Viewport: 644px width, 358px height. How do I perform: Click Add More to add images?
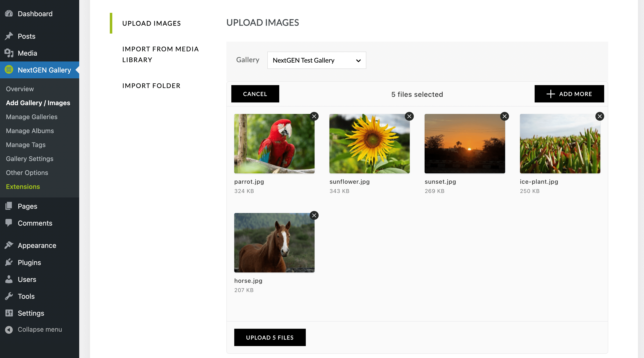point(569,94)
